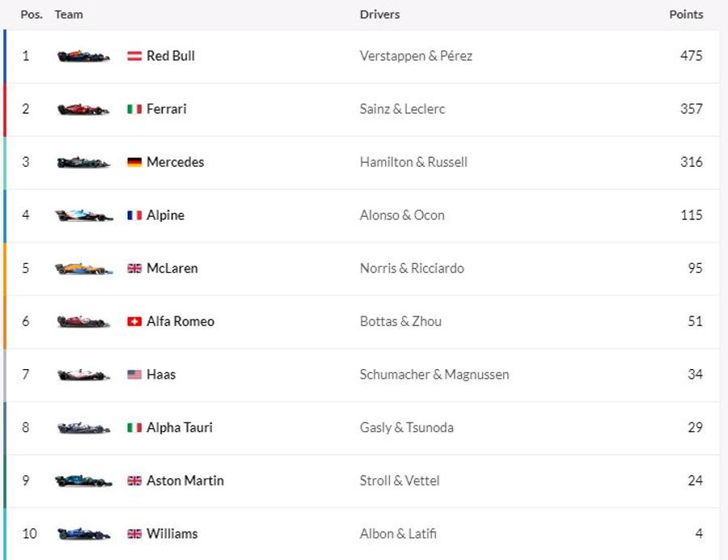The width and height of the screenshot is (728, 560).
Task: Click the UK flag icon beside Williams
Action: (134, 534)
